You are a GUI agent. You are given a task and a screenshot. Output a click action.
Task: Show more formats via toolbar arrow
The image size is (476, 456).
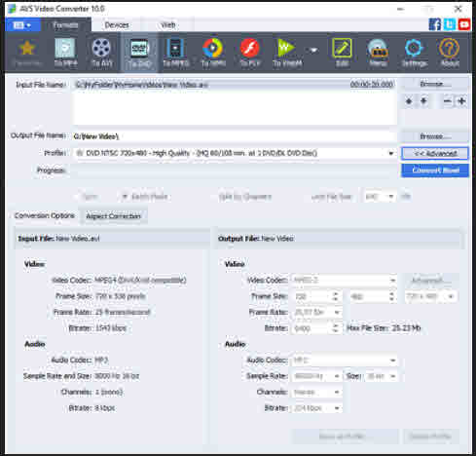point(313,51)
